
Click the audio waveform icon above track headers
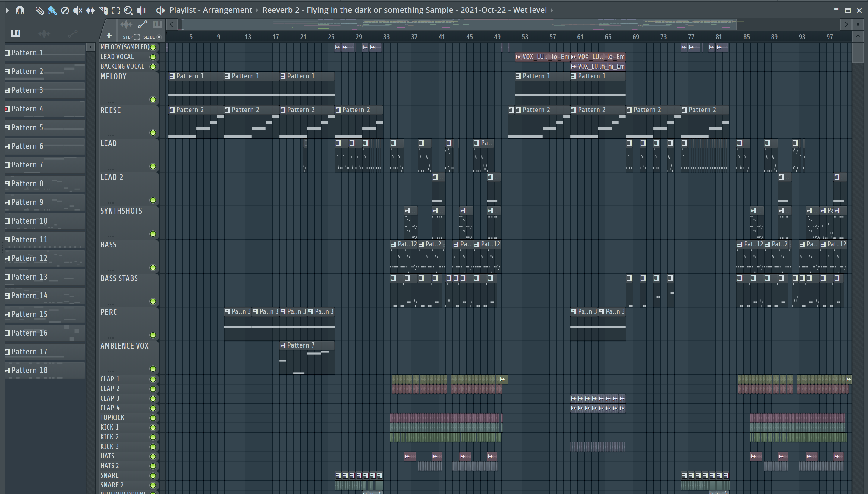coord(126,24)
